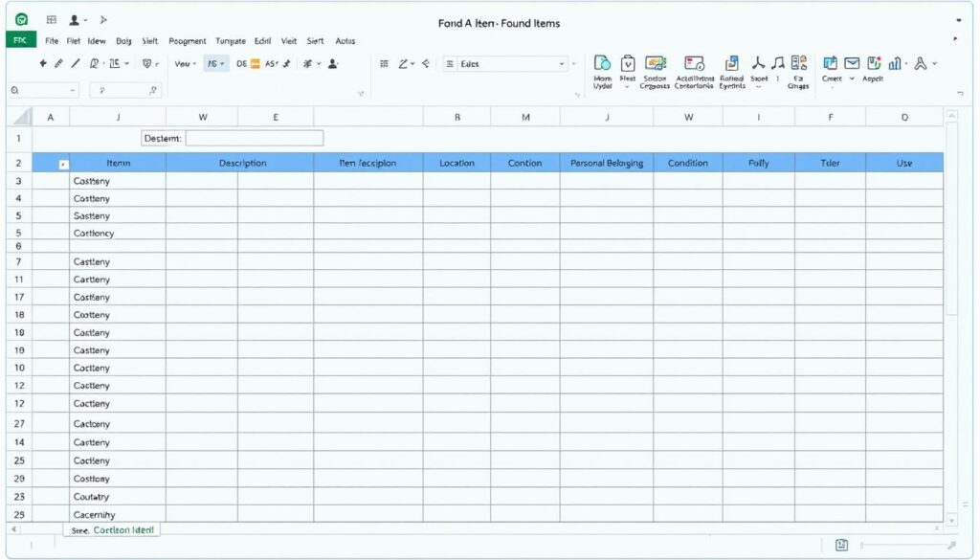Viewport: 980px width, 560px height.
Task: Select the cell containing Cortloncy
Action: point(118,233)
